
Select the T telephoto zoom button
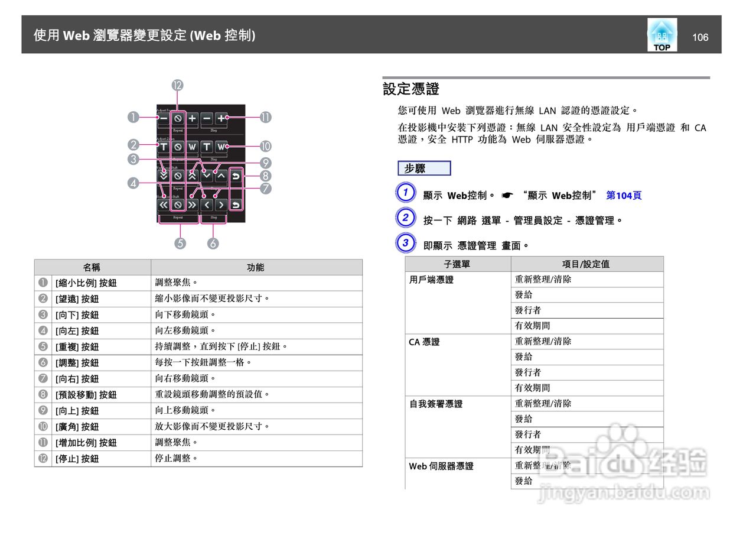[163, 147]
